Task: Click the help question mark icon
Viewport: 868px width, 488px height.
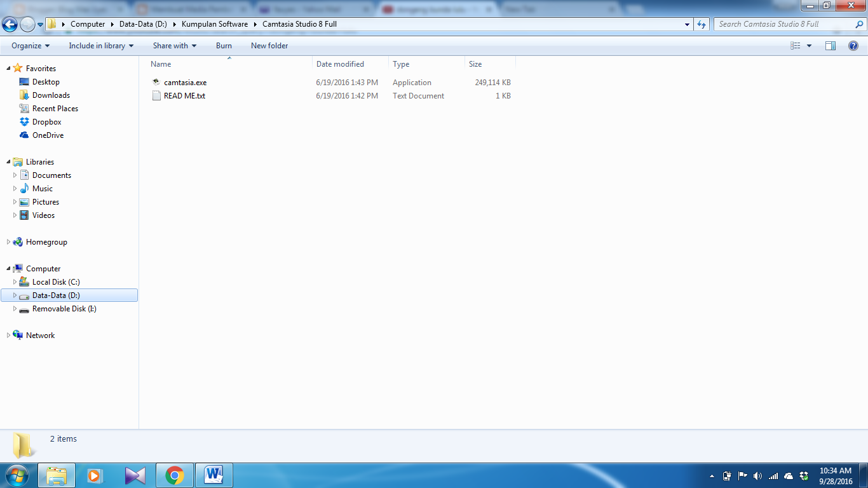Action: tap(853, 46)
